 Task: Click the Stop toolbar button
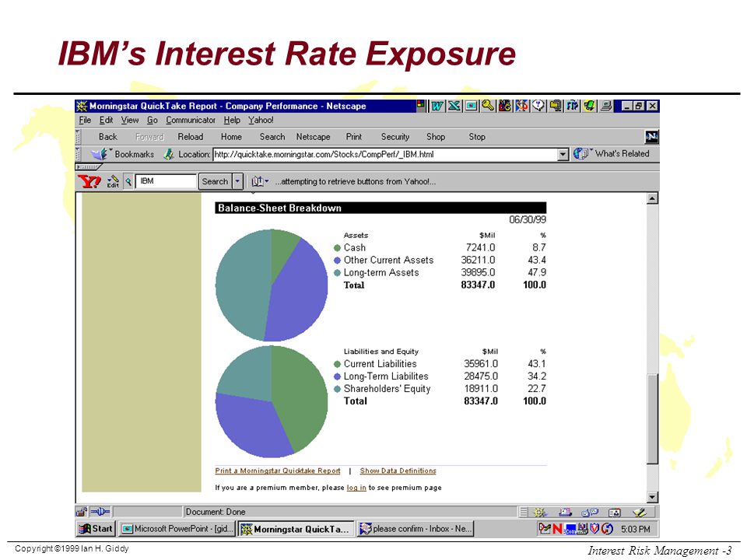(477, 137)
